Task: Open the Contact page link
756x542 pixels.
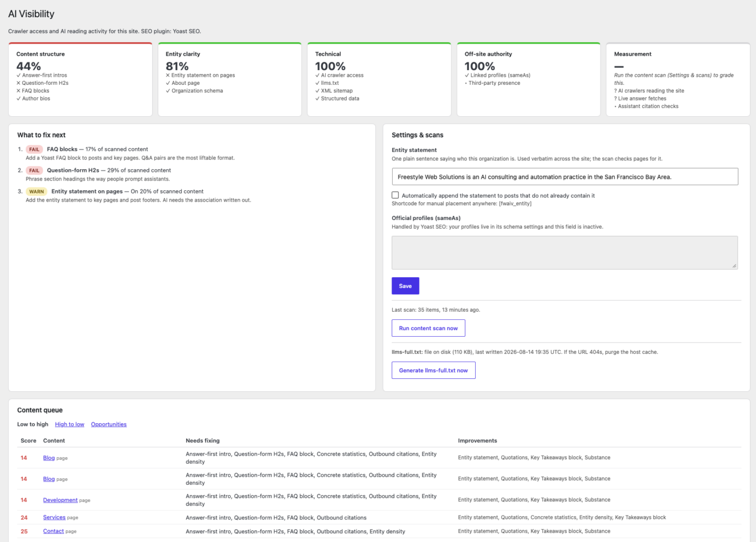Action: 53,531
